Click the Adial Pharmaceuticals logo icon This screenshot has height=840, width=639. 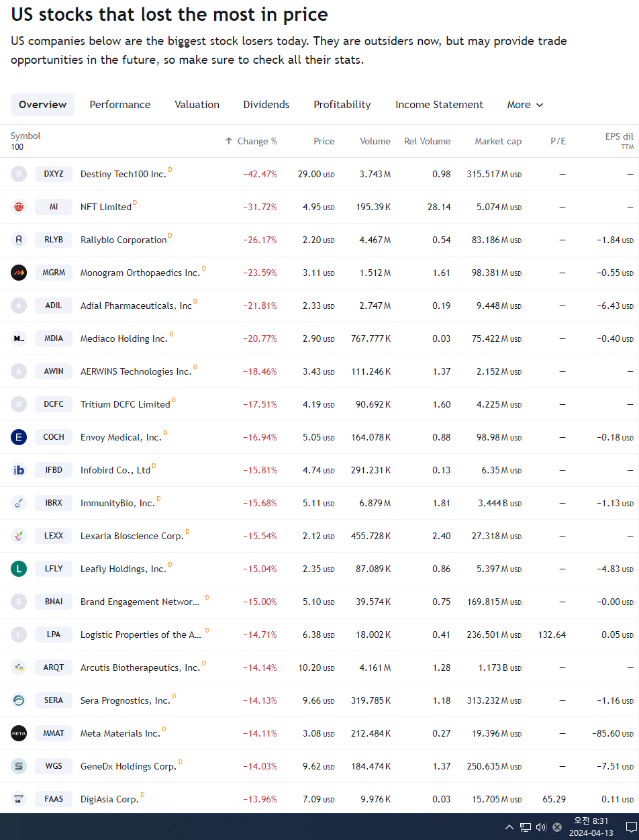(19, 306)
